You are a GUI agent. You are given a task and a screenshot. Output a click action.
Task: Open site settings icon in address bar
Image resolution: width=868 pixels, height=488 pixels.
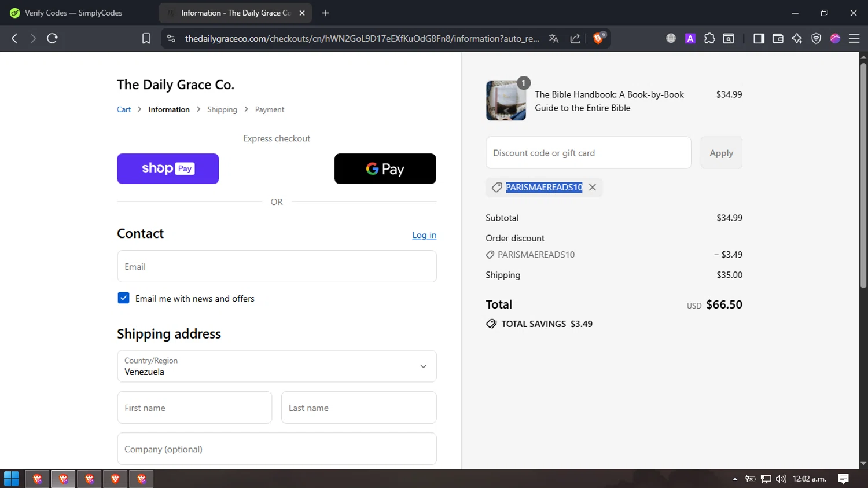(x=171, y=38)
